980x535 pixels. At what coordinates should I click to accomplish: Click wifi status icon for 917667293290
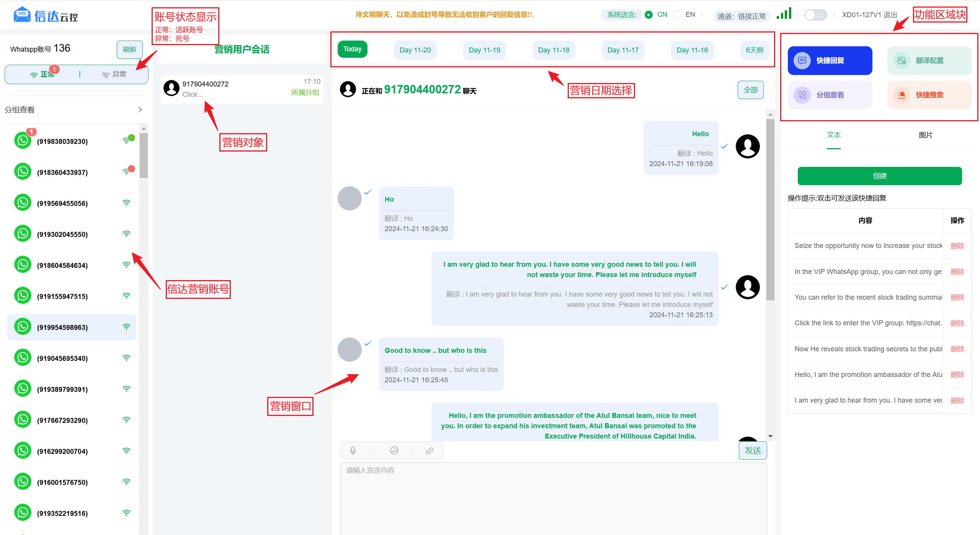click(x=126, y=420)
